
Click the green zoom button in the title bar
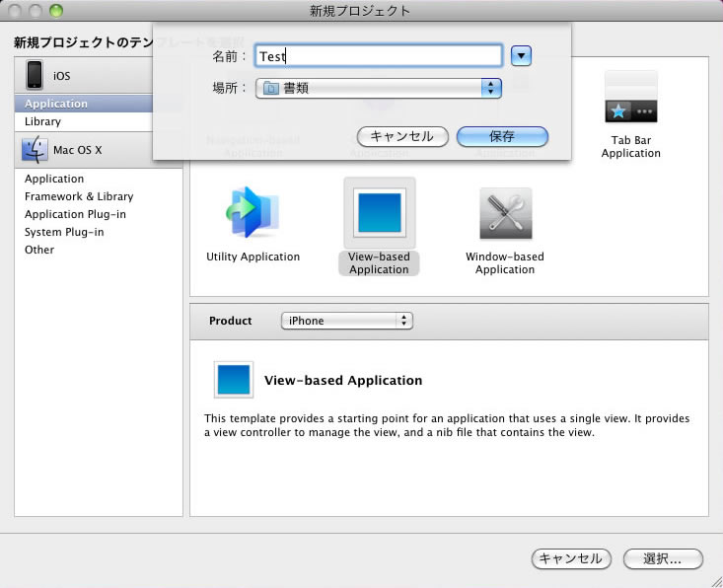[x=56, y=10]
